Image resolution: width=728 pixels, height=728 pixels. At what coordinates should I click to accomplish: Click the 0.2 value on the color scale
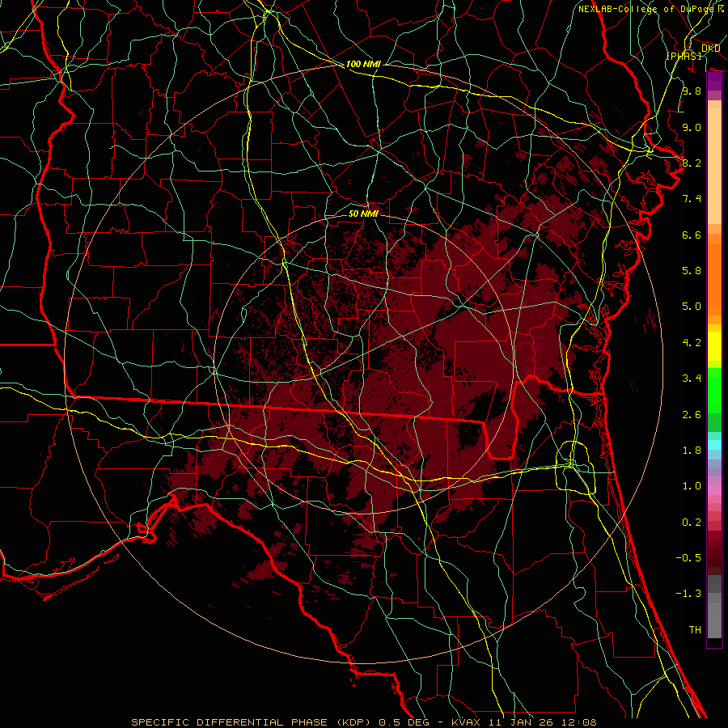pyautogui.click(x=692, y=523)
